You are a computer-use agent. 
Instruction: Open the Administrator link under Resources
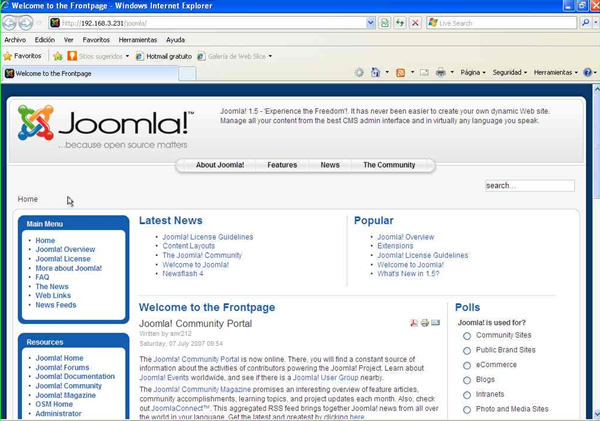(58, 414)
